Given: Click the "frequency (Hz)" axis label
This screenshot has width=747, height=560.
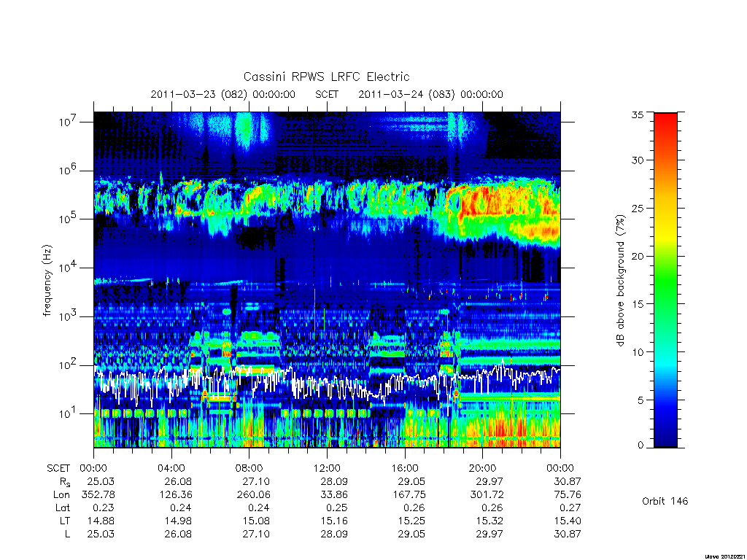Looking at the screenshot, I should [47, 281].
